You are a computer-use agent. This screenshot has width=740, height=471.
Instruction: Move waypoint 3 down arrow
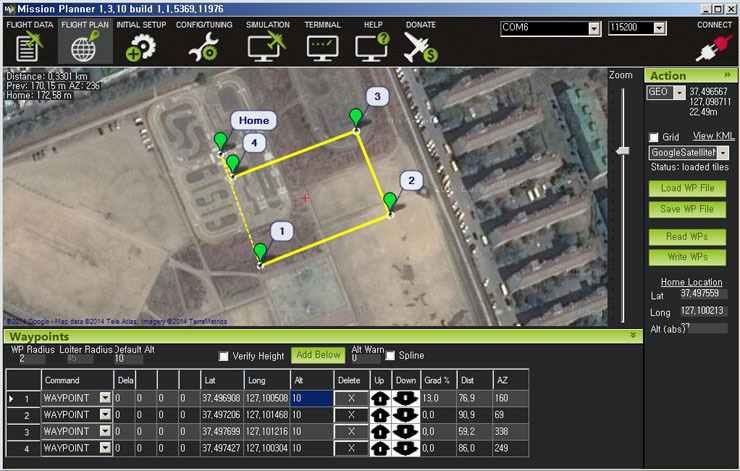pyautogui.click(x=405, y=431)
